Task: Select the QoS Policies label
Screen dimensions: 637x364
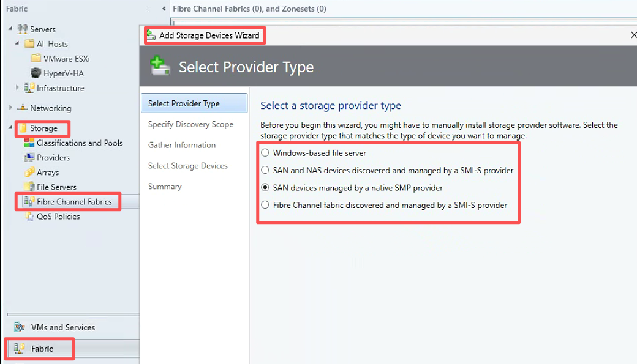Action: [58, 217]
